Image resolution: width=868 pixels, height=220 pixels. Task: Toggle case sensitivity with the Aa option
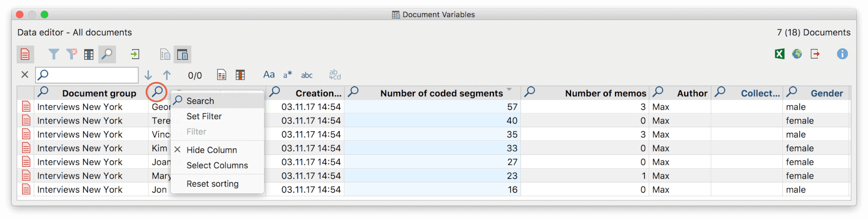[x=269, y=75]
